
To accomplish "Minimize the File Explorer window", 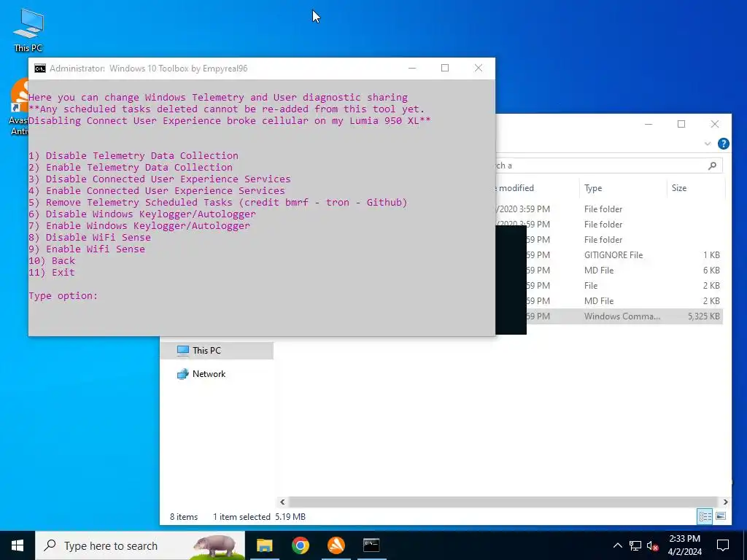I will (649, 124).
